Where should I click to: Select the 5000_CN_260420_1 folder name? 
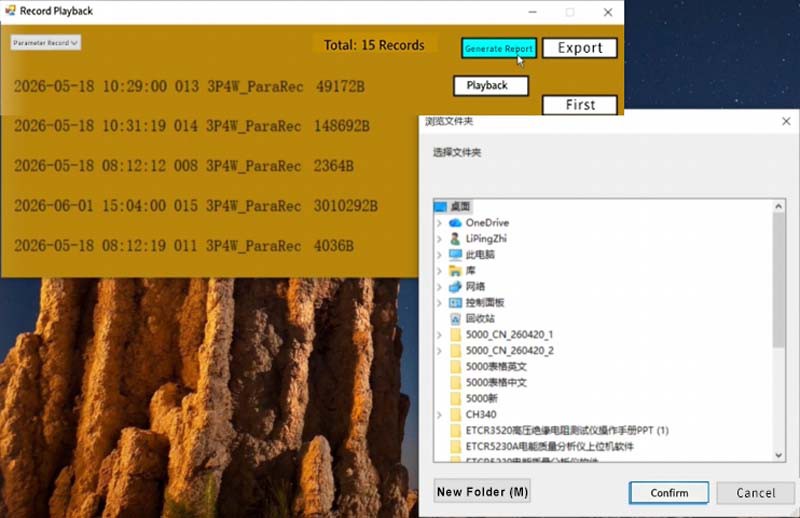(x=509, y=335)
